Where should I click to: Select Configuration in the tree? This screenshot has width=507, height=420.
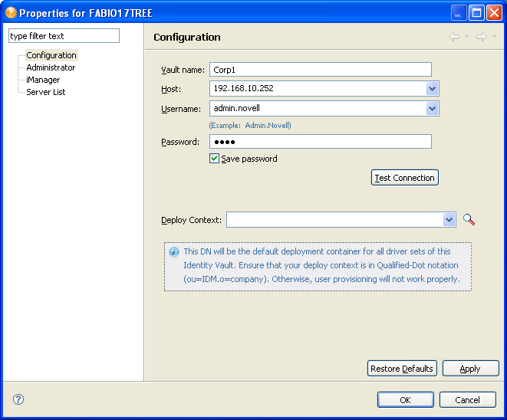51,55
